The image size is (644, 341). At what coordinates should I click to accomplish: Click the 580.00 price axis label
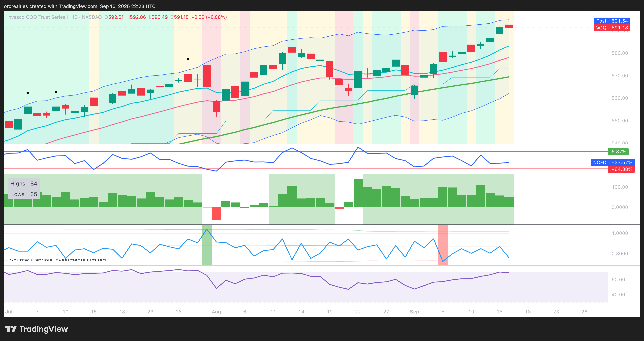click(x=620, y=53)
